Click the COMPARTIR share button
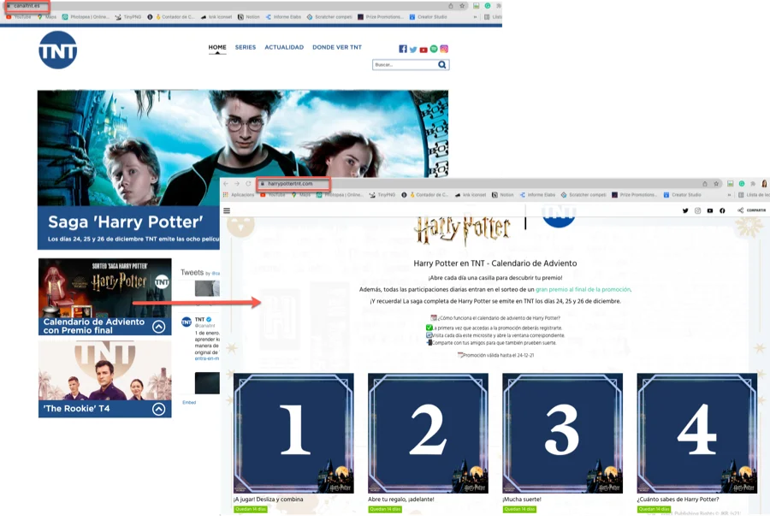The height and width of the screenshot is (532, 770). [x=751, y=210]
